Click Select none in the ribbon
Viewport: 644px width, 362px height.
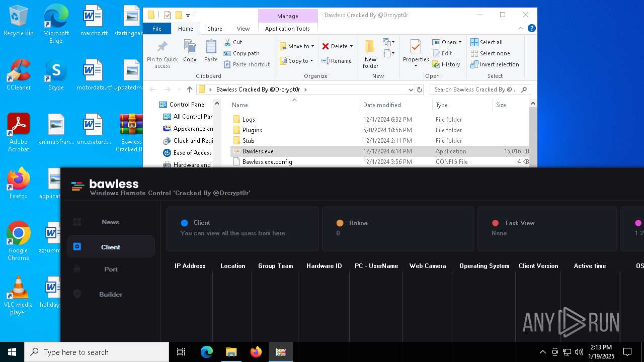coord(490,53)
